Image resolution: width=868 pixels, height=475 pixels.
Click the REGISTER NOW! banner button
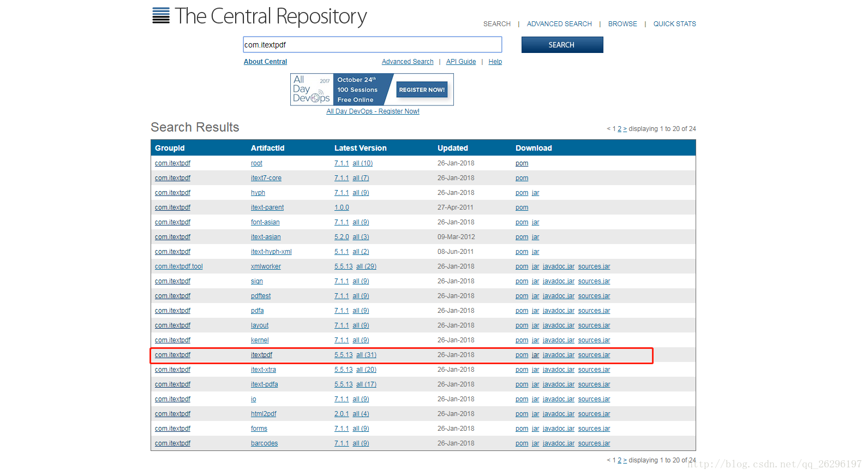[422, 90]
